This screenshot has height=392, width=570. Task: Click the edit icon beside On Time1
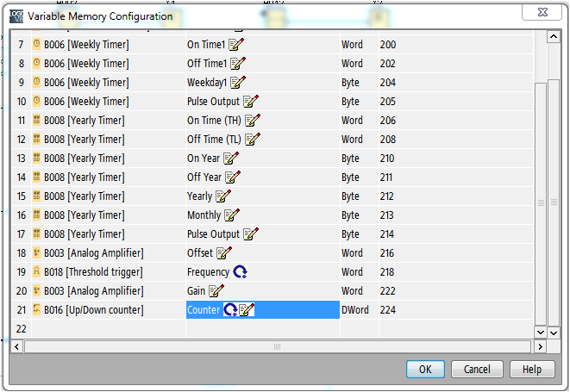coord(236,44)
